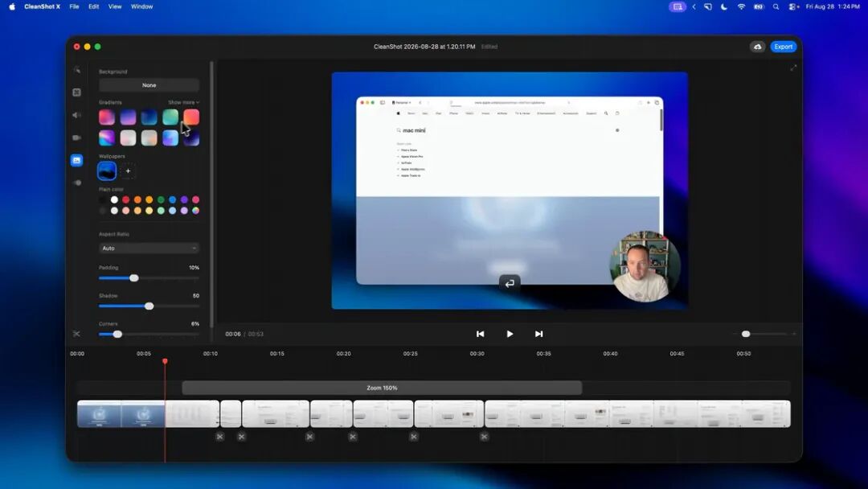Click the cut marker below 00:30
The width and height of the screenshot is (868, 489).
pos(485,437)
